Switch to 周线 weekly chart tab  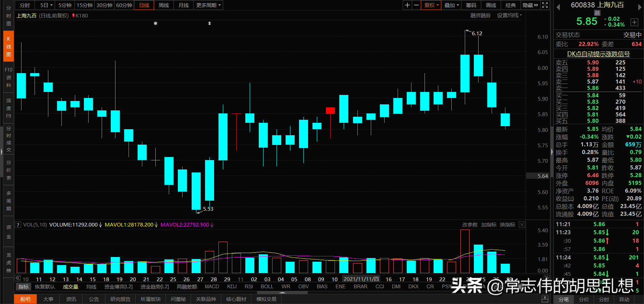point(163,5)
